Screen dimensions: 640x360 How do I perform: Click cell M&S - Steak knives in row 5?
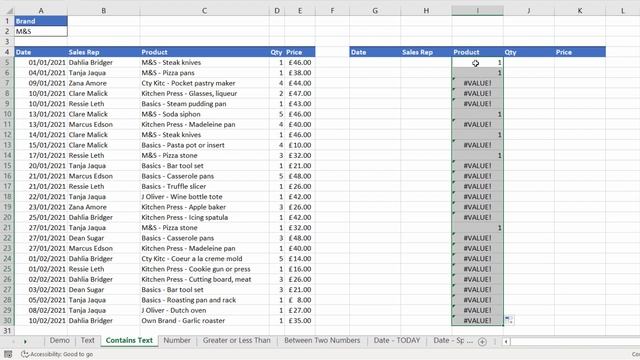204,62
